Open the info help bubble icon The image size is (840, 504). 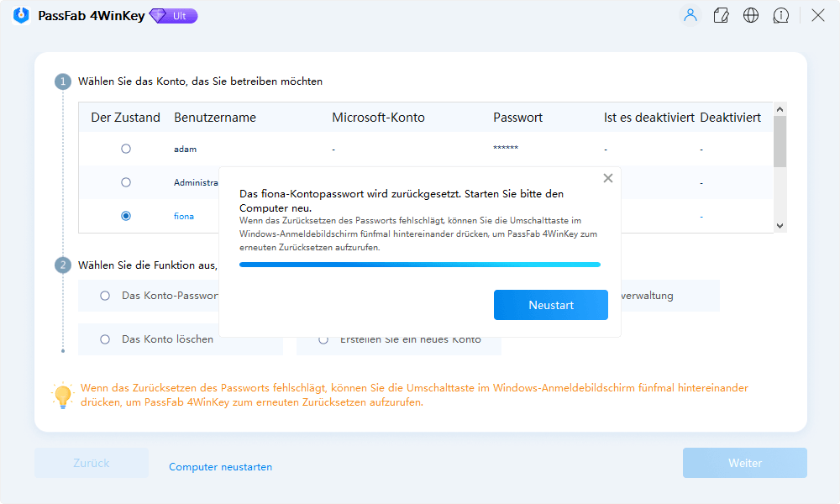point(781,15)
